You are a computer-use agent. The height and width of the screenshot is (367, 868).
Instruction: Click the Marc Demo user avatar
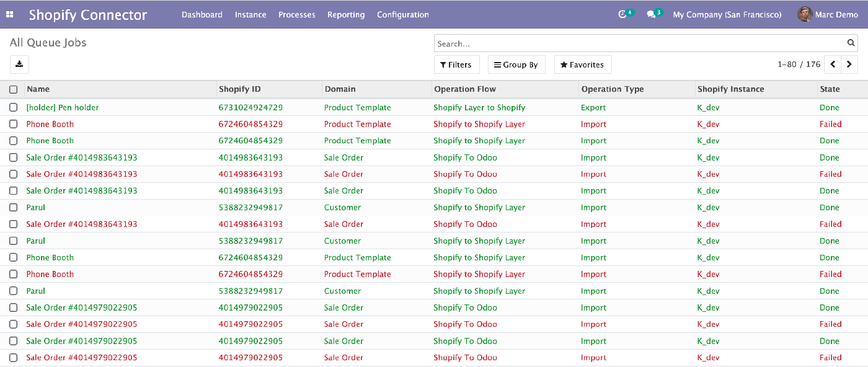(805, 14)
